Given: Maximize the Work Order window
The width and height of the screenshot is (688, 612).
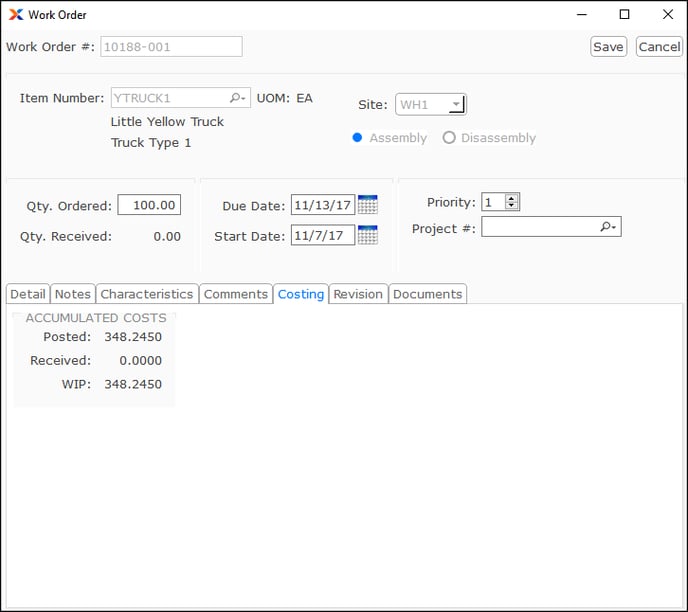Looking at the screenshot, I should (624, 15).
